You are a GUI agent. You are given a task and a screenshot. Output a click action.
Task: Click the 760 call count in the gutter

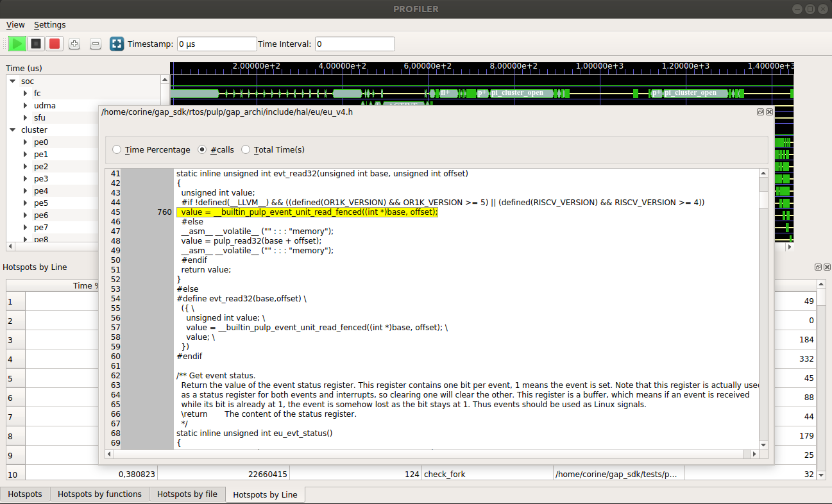(x=164, y=212)
